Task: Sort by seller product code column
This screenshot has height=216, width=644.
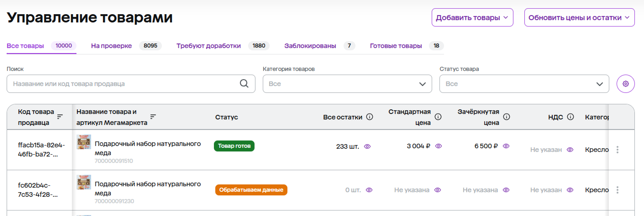Action: point(60,117)
